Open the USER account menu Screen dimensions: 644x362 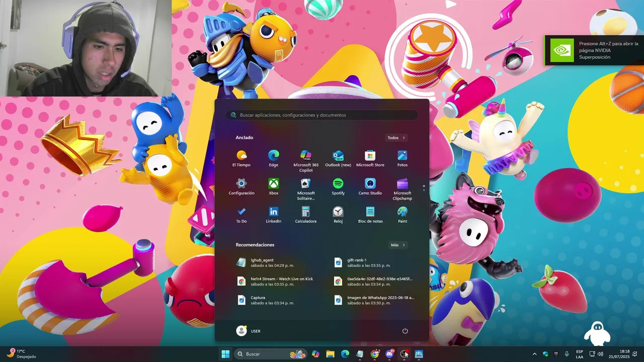249,331
